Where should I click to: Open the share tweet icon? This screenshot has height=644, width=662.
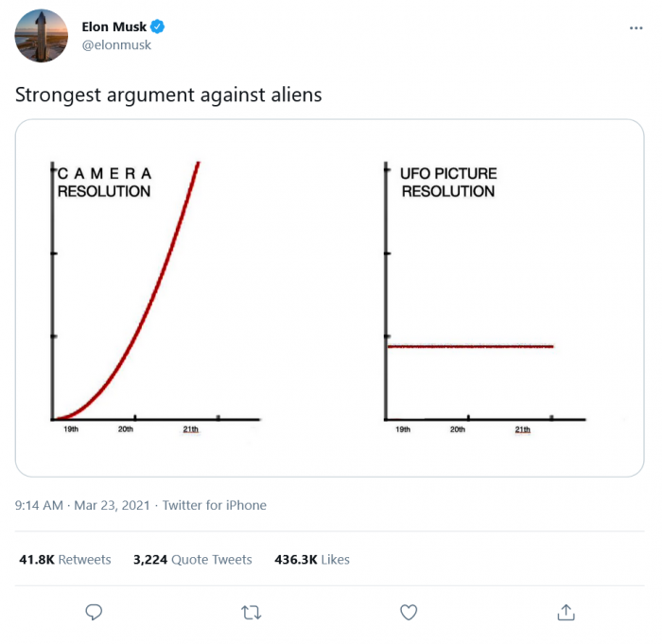(x=566, y=612)
